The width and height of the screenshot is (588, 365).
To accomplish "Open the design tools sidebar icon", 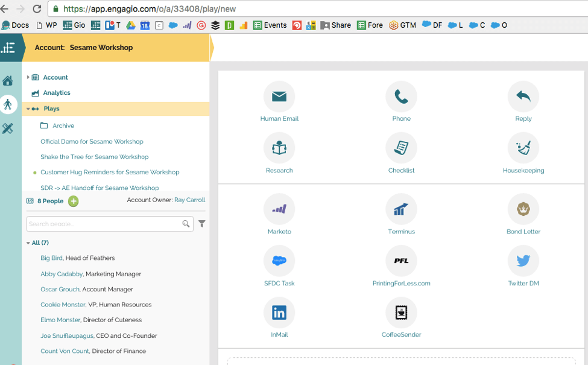I will coord(7,129).
